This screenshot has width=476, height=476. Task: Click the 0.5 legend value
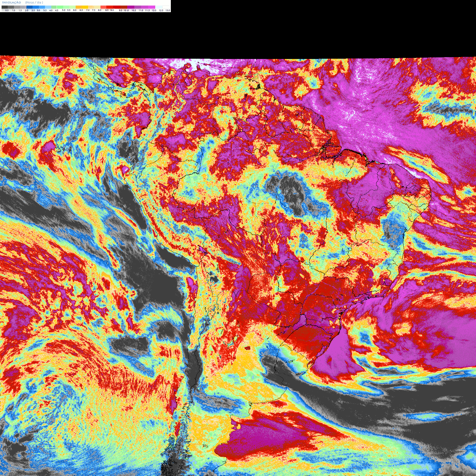pos(7,10)
